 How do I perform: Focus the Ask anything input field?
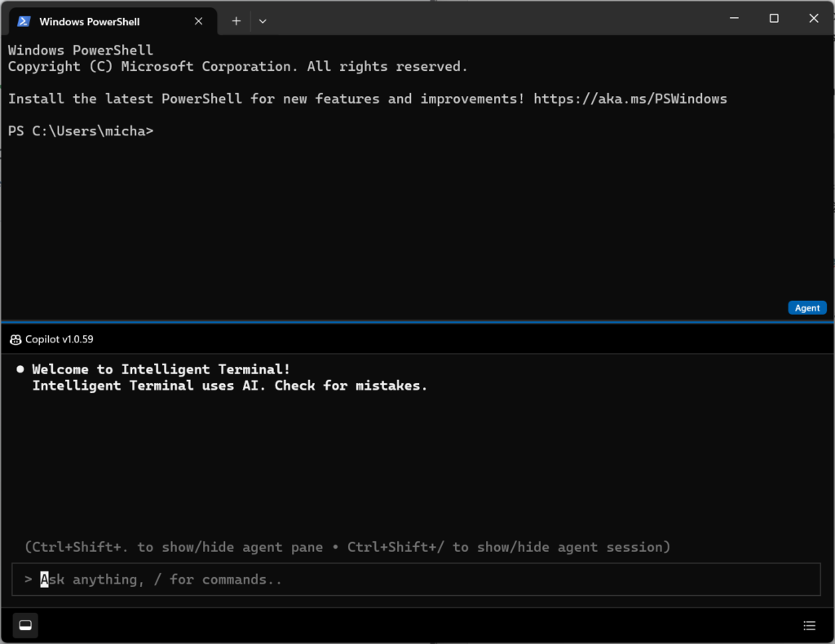416,579
